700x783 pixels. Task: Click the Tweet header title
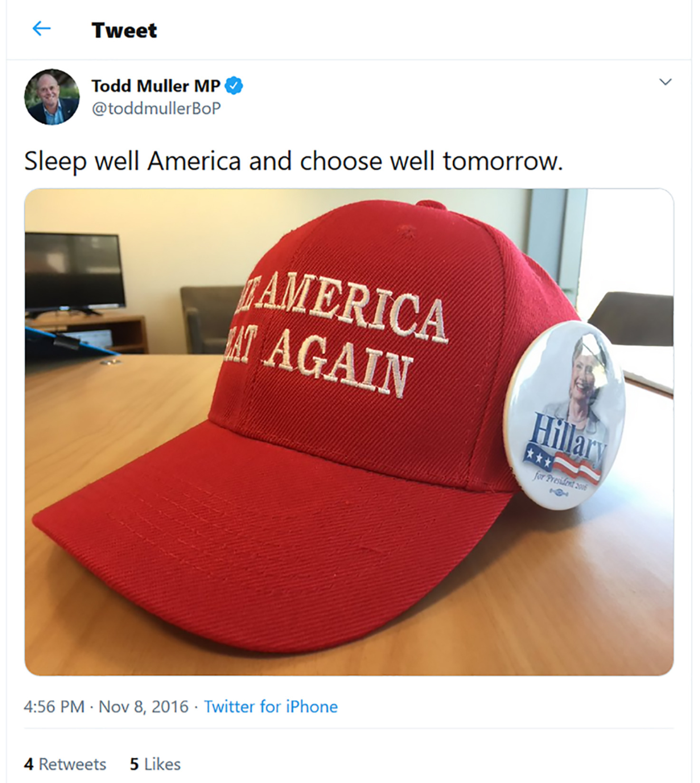tap(124, 30)
